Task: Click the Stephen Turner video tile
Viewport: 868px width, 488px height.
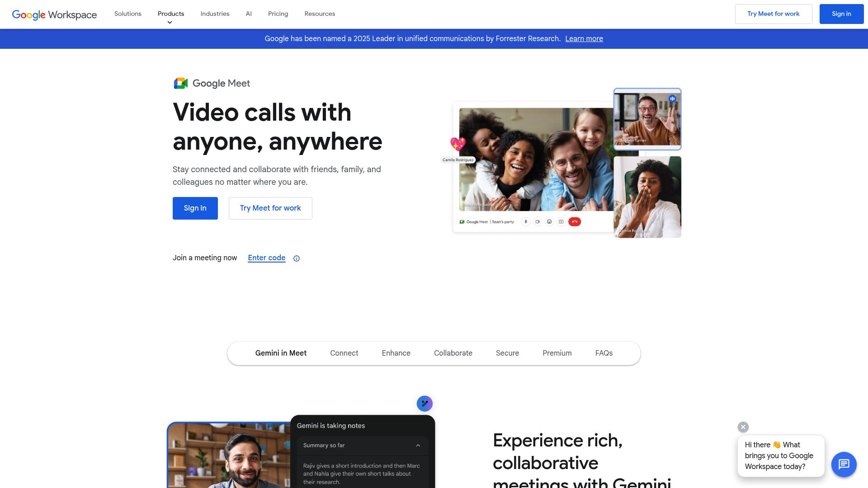Action: (x=647, y=119)
